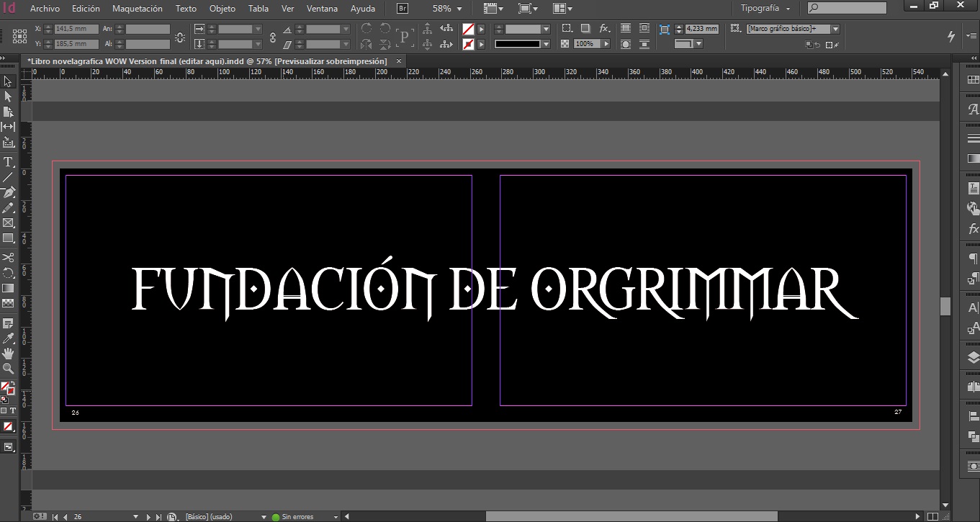
Task: Open the stroke weight dropdown
Action: pyautogui.click(x=546, y=29)
